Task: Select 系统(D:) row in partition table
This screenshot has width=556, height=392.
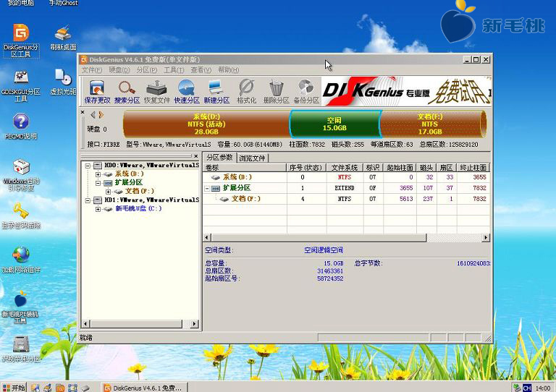Action: pyautogui.click(x=346, y=177)
